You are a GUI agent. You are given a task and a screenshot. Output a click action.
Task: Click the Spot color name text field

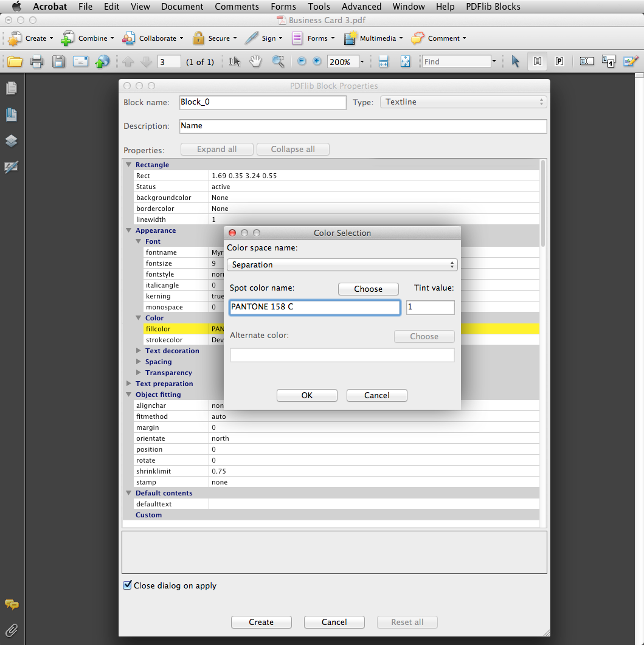point(315,307)
